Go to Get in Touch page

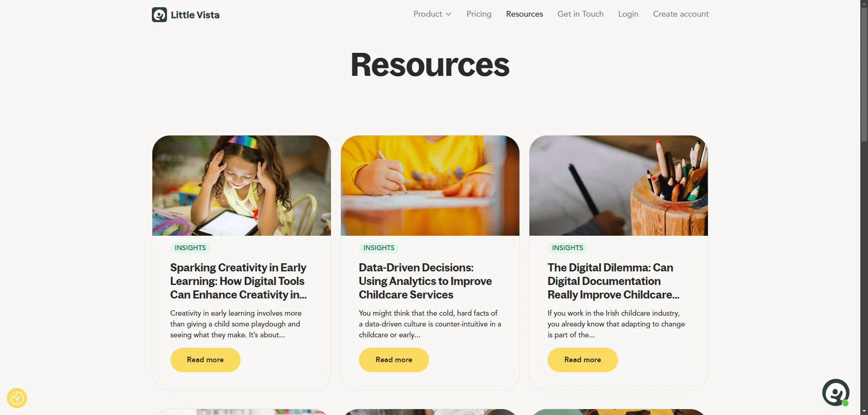click(x=580, y=14)
